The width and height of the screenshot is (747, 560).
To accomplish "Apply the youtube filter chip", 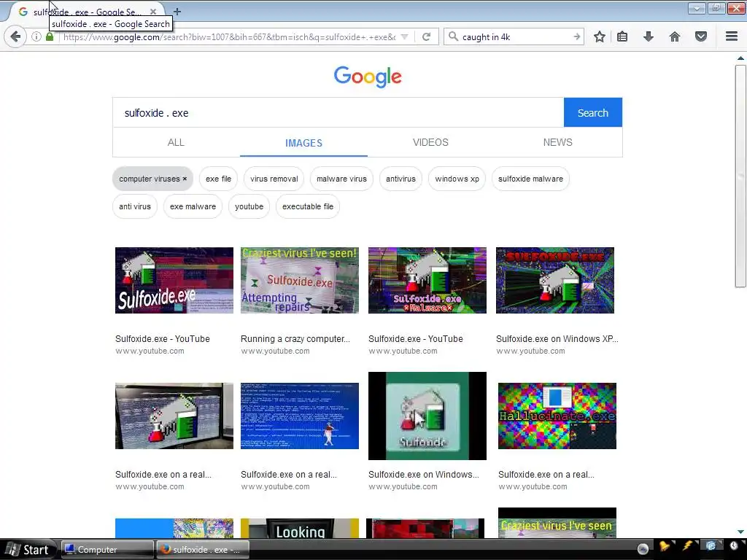I will pos(249,206).
